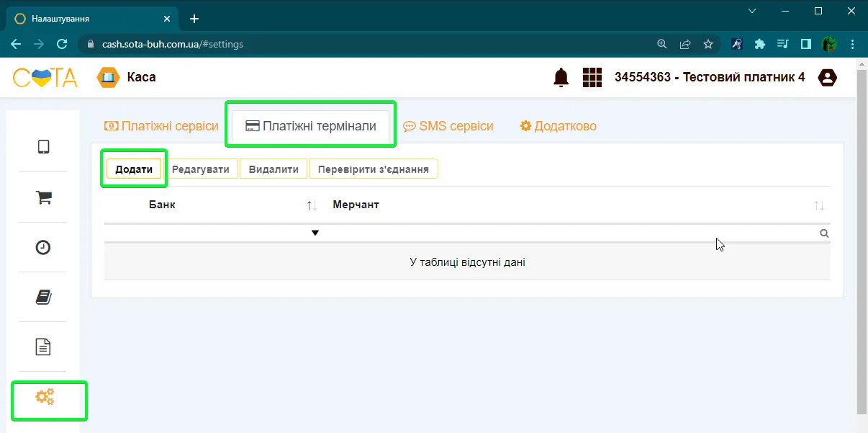Click the Банк column header
The image size is (868, 433).
tap(162, 205)
